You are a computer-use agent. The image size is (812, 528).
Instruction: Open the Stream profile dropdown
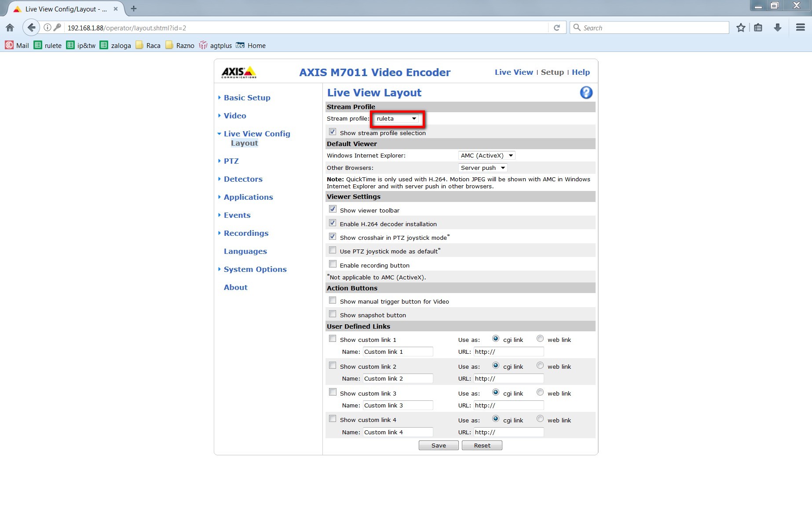[396, 119]
